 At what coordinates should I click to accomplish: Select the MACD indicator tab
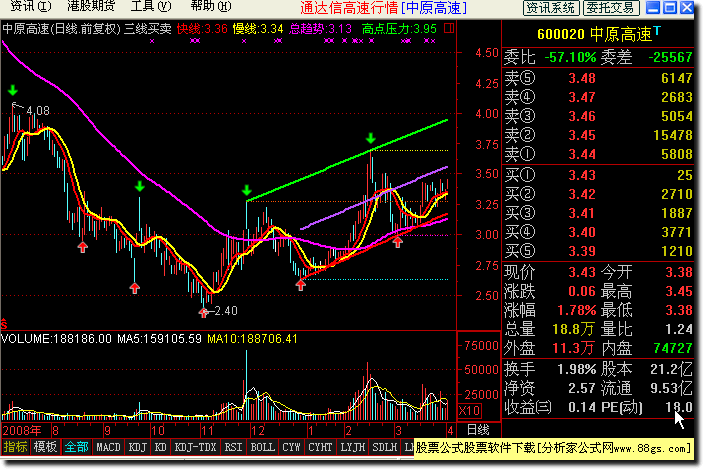pos(108,447)
